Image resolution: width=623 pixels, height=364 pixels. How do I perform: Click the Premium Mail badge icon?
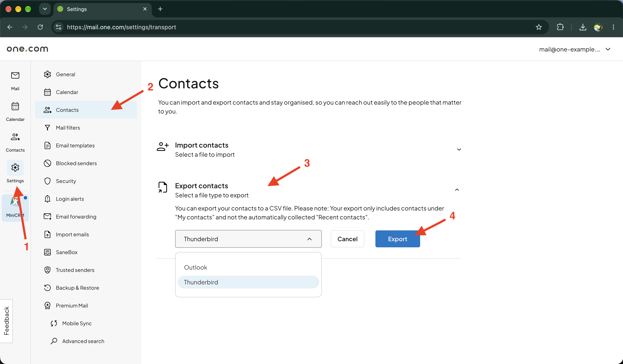coord(47,306)
